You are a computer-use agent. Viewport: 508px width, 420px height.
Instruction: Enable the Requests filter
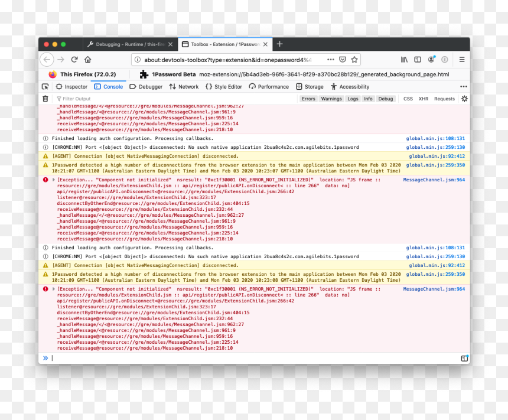(444, 99)
